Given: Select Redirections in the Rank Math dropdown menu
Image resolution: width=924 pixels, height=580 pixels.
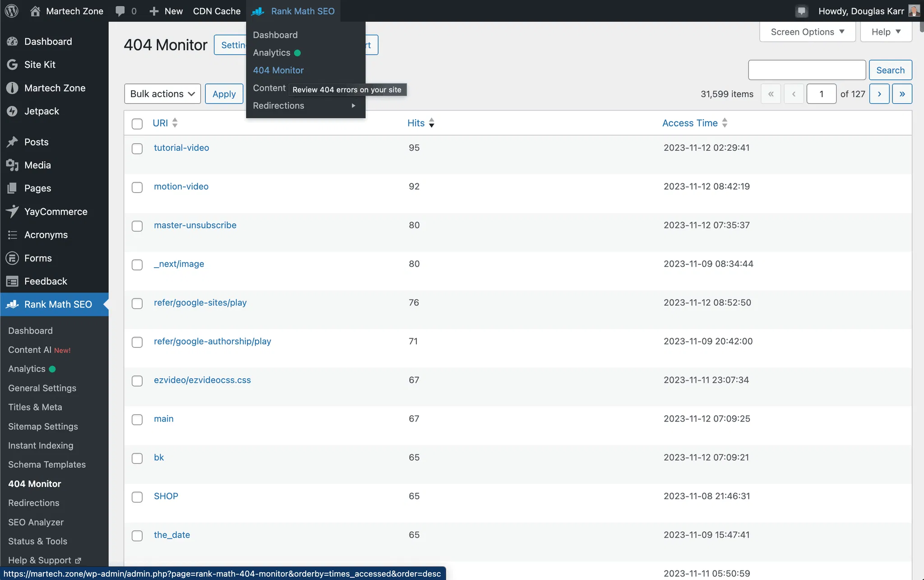Looking at the screenshot, I should tap(278, 106).
